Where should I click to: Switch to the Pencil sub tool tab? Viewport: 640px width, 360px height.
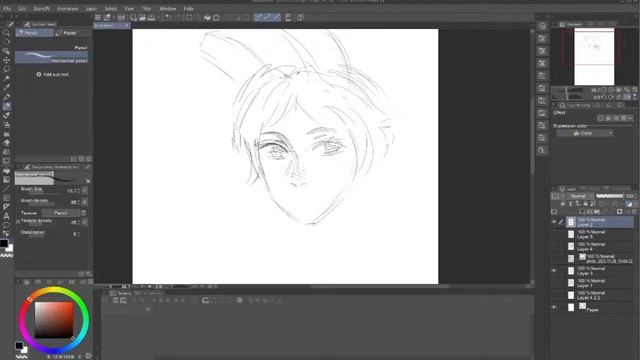coord(34,33)
